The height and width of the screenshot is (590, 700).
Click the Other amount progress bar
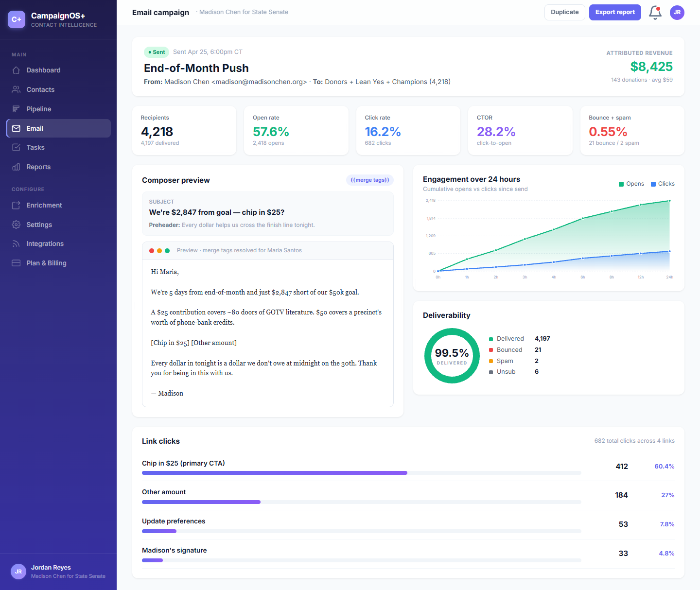click(362, 502)
